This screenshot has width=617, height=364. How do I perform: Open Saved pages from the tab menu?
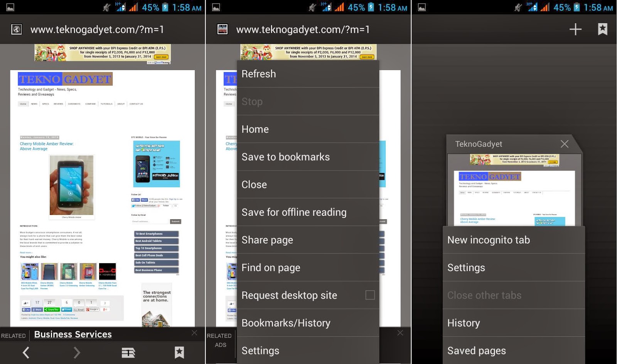click(x=514, y=351)
